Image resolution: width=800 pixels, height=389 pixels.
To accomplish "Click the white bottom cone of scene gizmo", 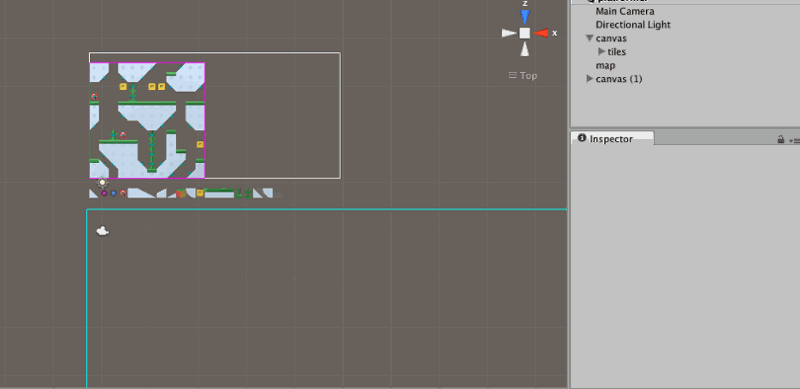I will coord(524,50).
